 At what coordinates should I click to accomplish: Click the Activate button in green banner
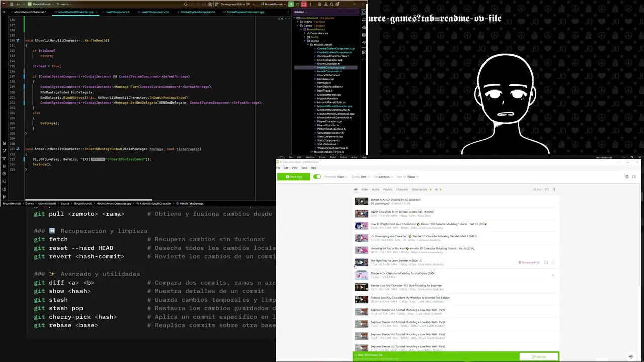click(x=539, y=356)
